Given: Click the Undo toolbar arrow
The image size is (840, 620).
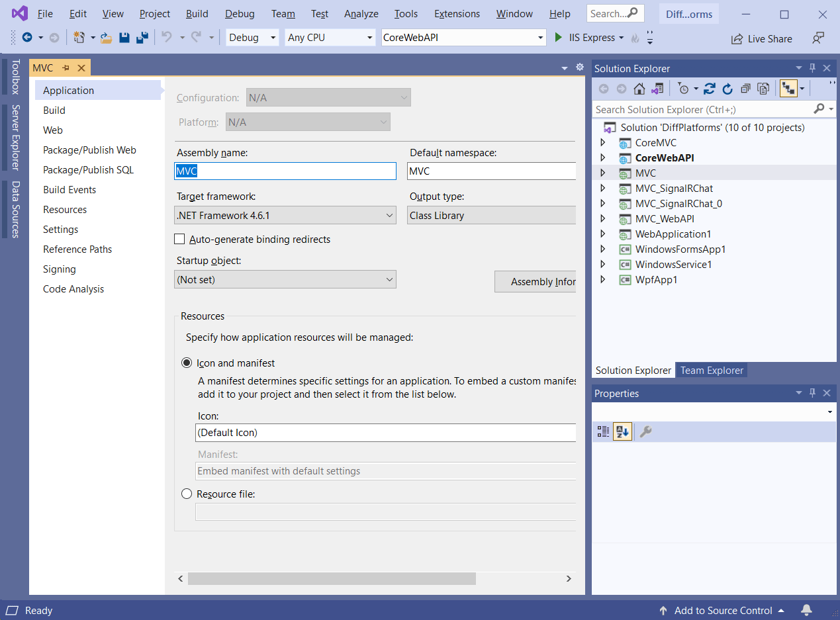Looking at the screenshot, I should pyautogui.click(x=167, y=38).
